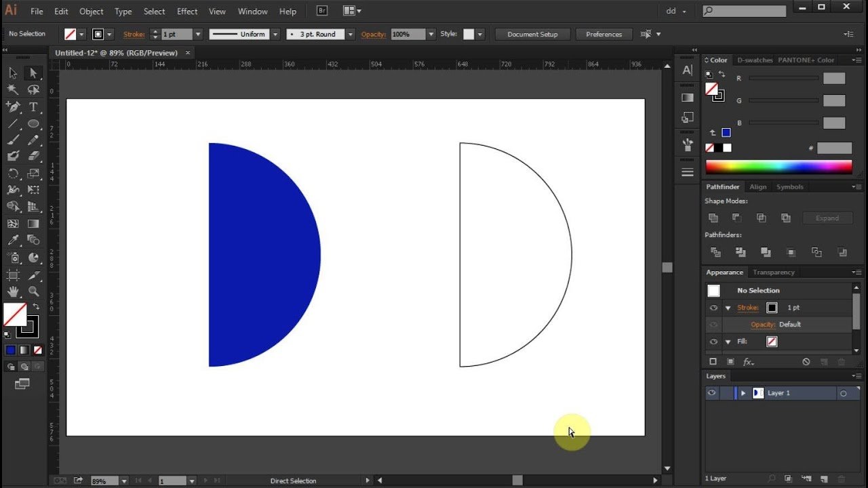Image resolution: width=868 pixels, height=488 pixels.
Task: Click the Unite shape mode icon
Action: pos(713,218)
